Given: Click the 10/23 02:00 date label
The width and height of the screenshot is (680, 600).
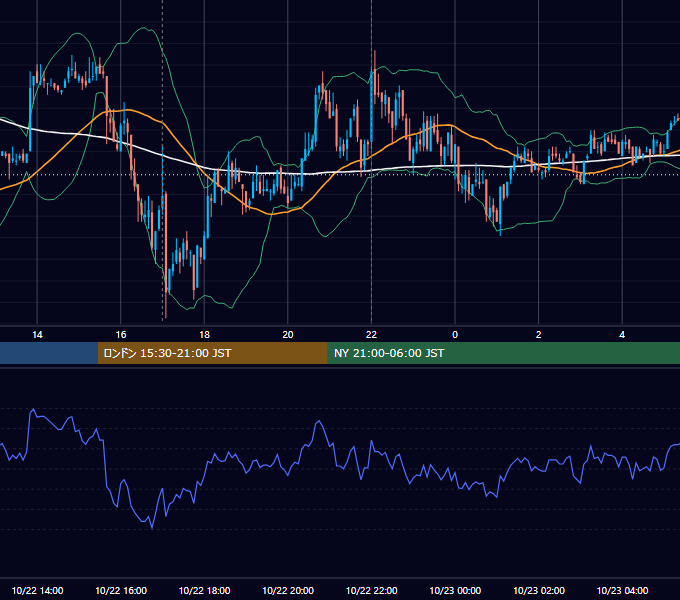Looking at the screenshot, I should coord(539,590).
